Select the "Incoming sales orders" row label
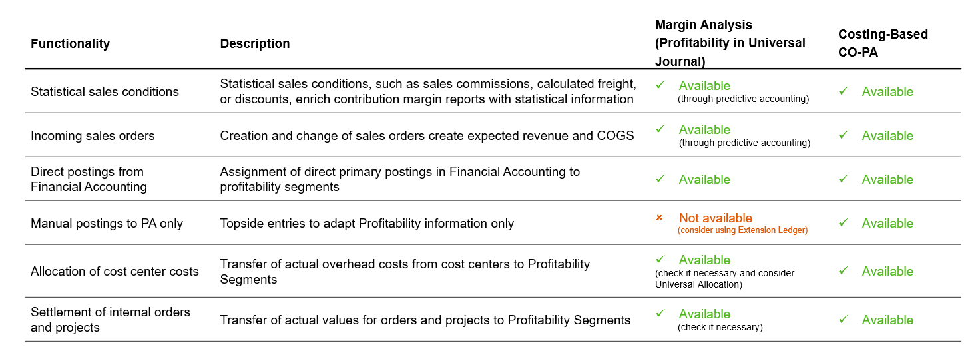Image resolution: width=980 pixels, height=359 pixels. tap(93, 135)
